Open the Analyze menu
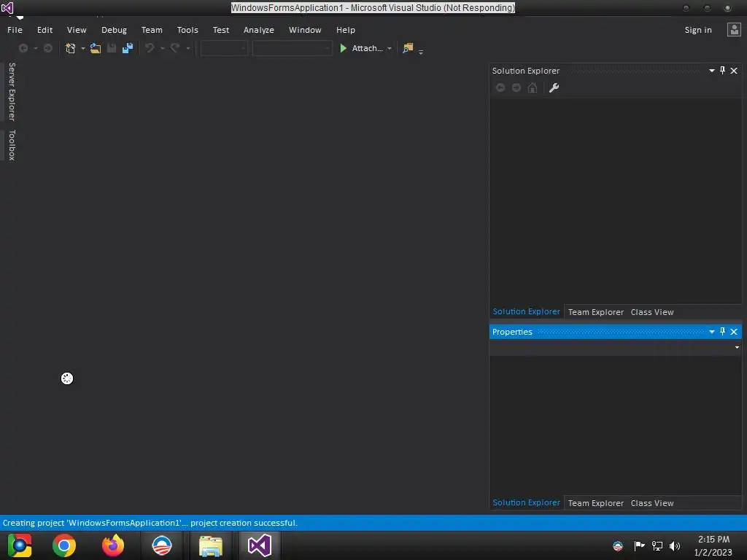Screen dimensions: 747x560 (x=259, y=30)
